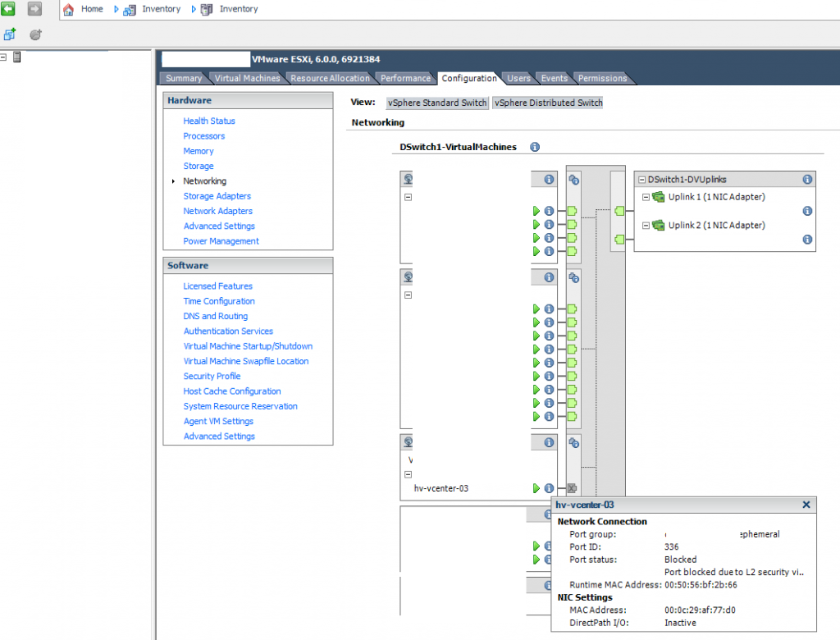840x640 pixels.
Task: Open the Events tab
Action: point(554,78)
